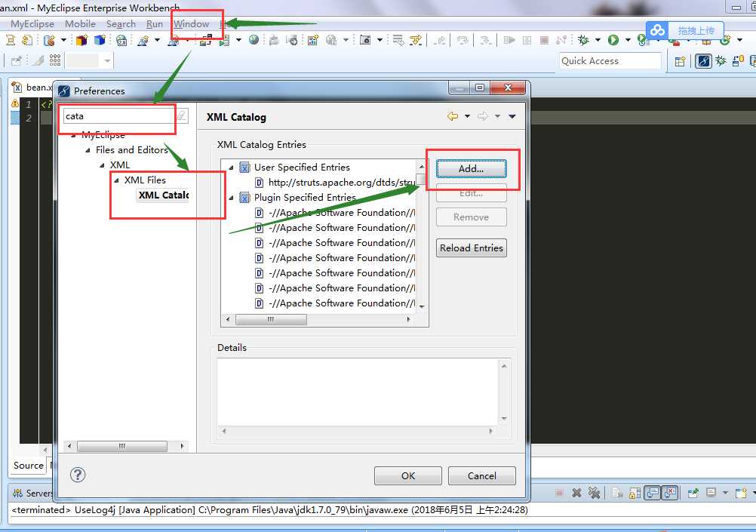Go back in the preferences history

tap(452, 116)
